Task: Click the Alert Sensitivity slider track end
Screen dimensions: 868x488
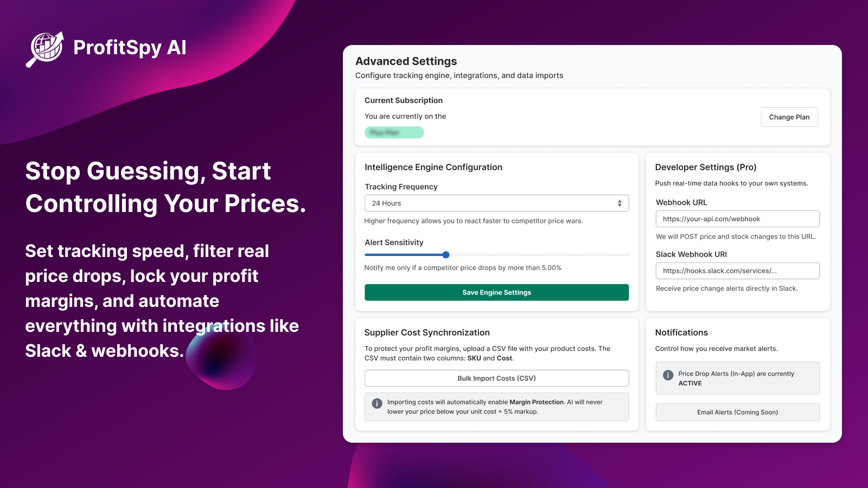Action: point(627,255)
